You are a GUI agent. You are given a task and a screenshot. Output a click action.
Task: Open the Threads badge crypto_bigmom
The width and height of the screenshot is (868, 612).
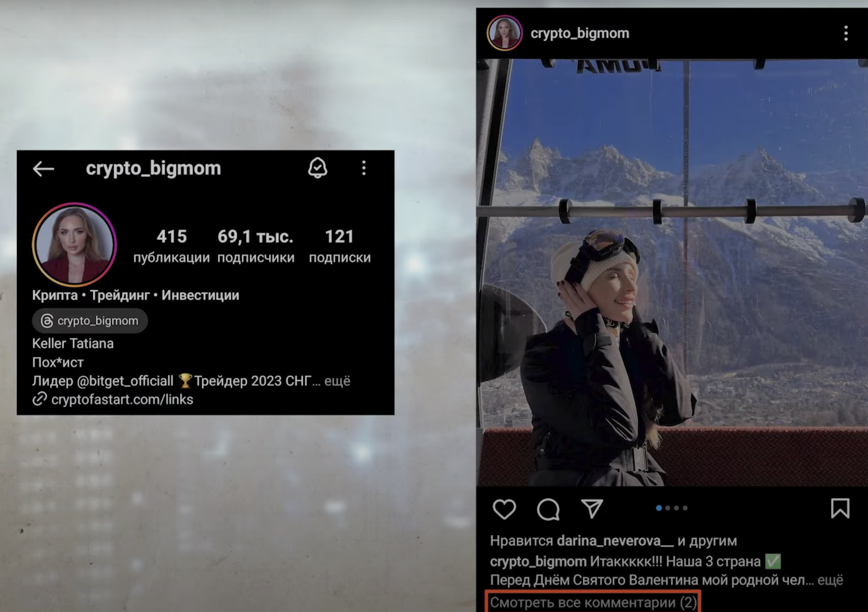90,321
